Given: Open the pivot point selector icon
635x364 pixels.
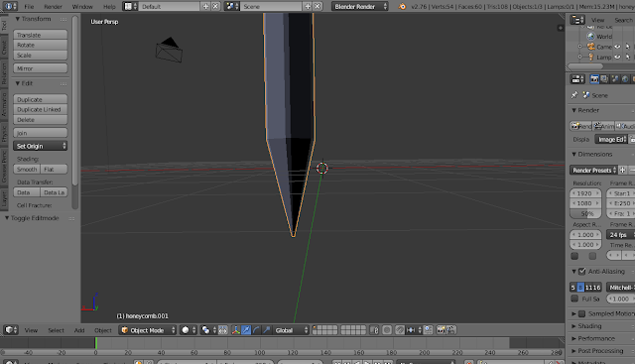Looking at the screenshot, I should point(208,330).
